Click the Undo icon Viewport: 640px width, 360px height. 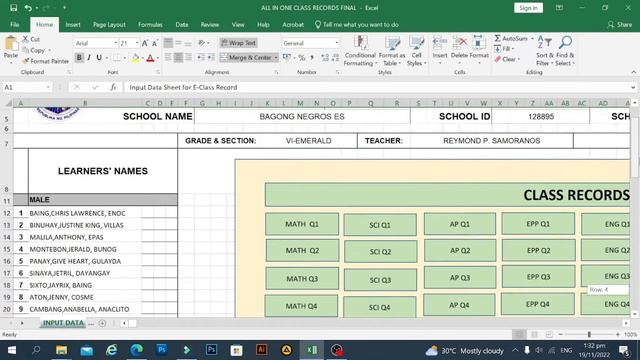(28, 8)
